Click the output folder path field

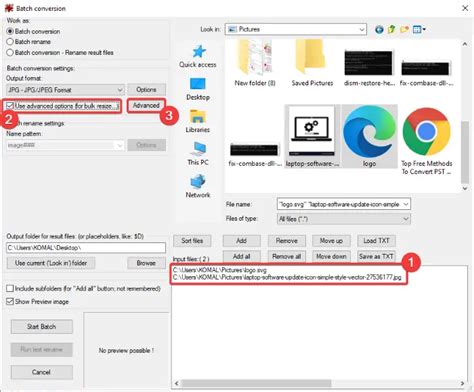point(86,248)
